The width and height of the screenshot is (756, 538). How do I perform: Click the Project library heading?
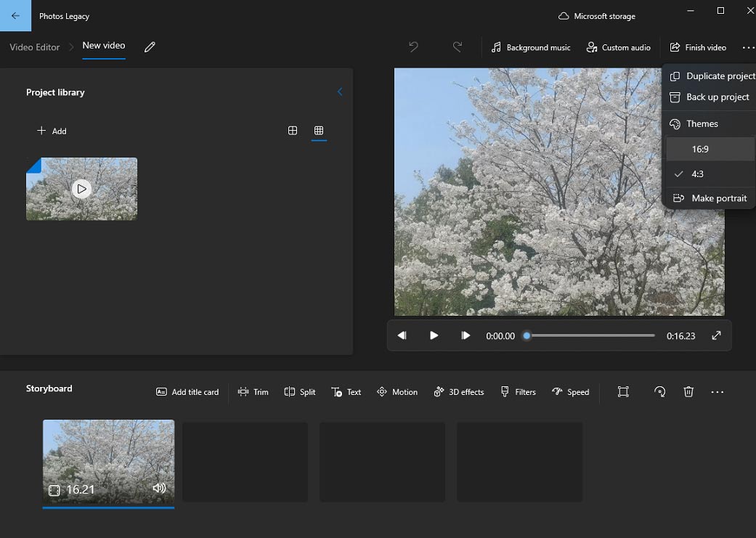pyautogui.click(x=55, y=92)
